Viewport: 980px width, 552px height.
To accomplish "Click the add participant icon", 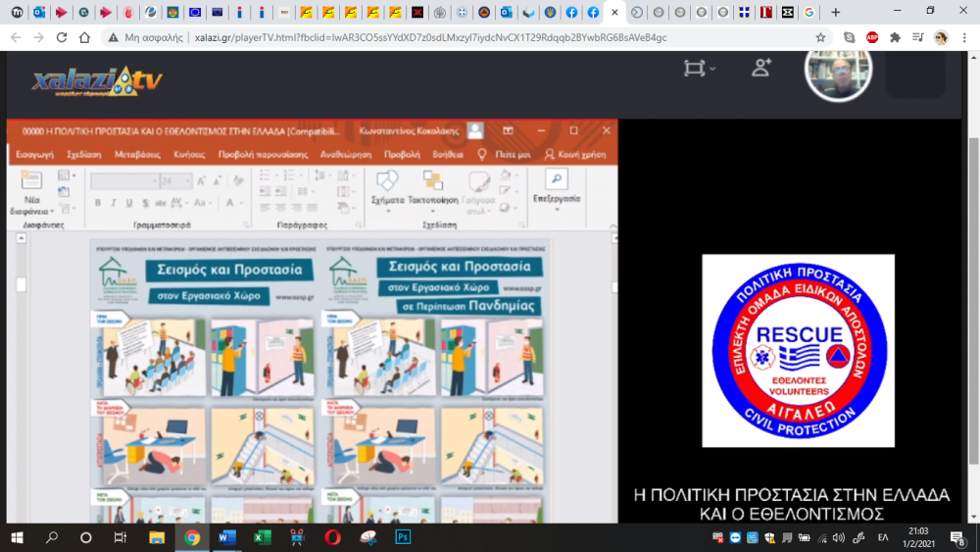I will 761,68.
